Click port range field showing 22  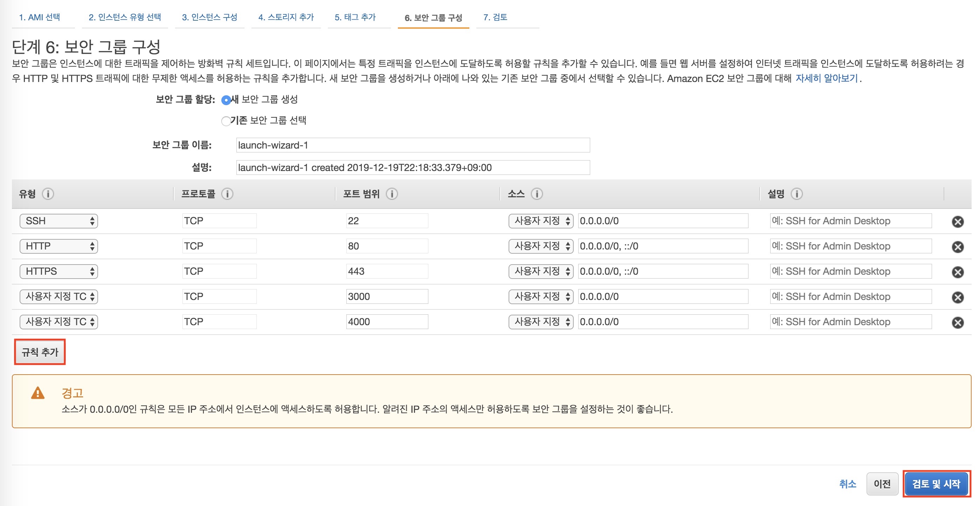pyautogui.click(x=387, y=221)
